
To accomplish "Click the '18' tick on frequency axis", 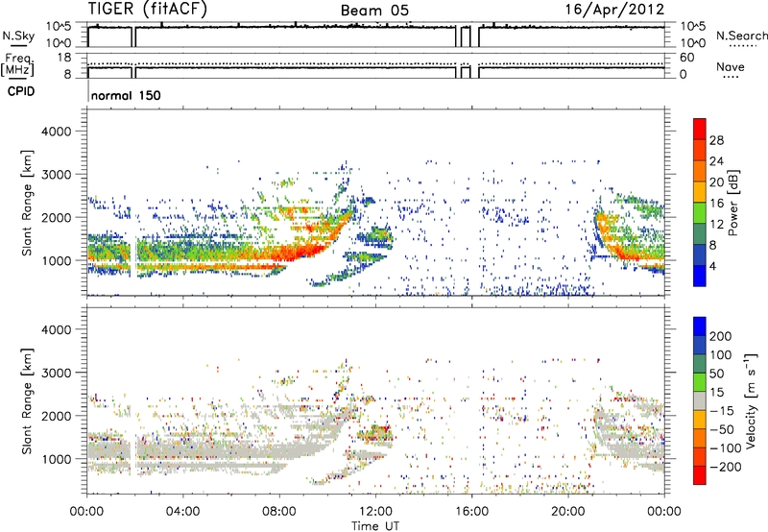I will click(64, 58).
